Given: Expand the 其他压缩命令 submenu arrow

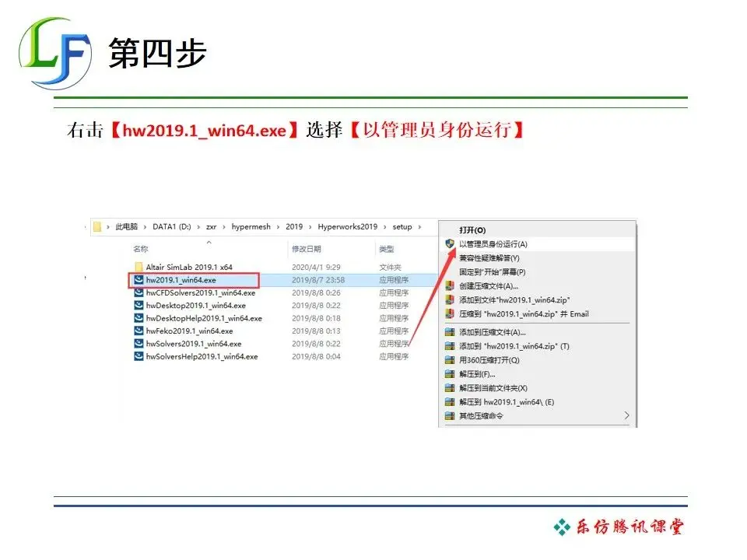Looking at the screenshot, I should (x=626, y=415).
